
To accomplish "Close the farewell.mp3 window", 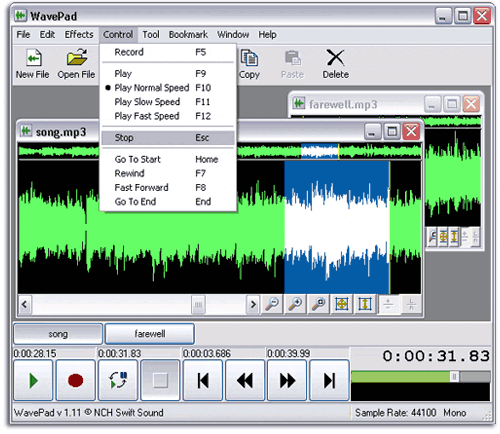I will tap(471, 104).
